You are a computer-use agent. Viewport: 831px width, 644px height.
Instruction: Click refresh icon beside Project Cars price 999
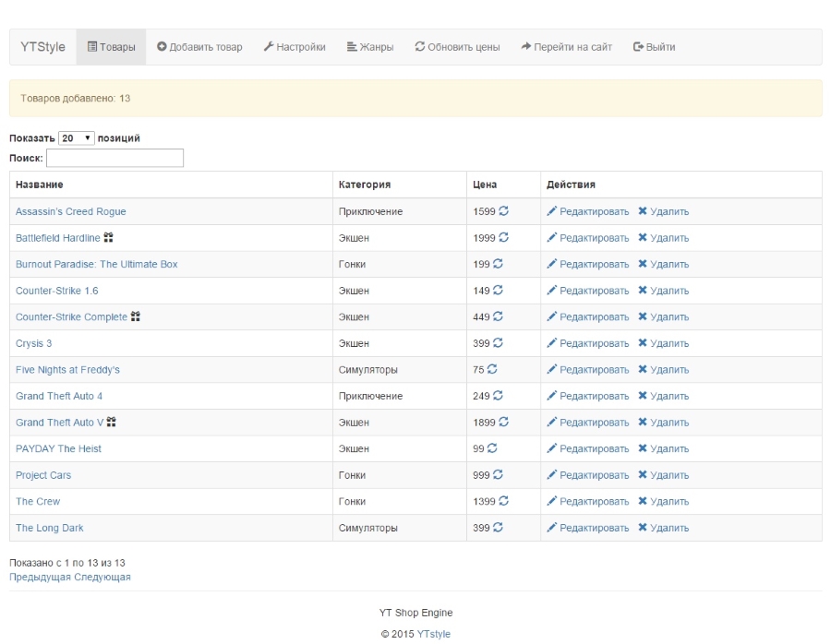[x=499, y=475]
